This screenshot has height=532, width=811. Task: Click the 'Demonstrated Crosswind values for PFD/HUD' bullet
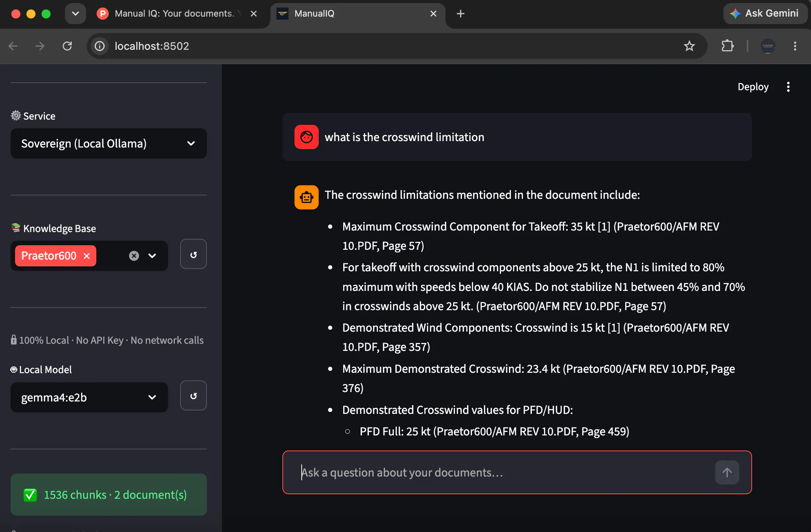click(x=458, y=410)
